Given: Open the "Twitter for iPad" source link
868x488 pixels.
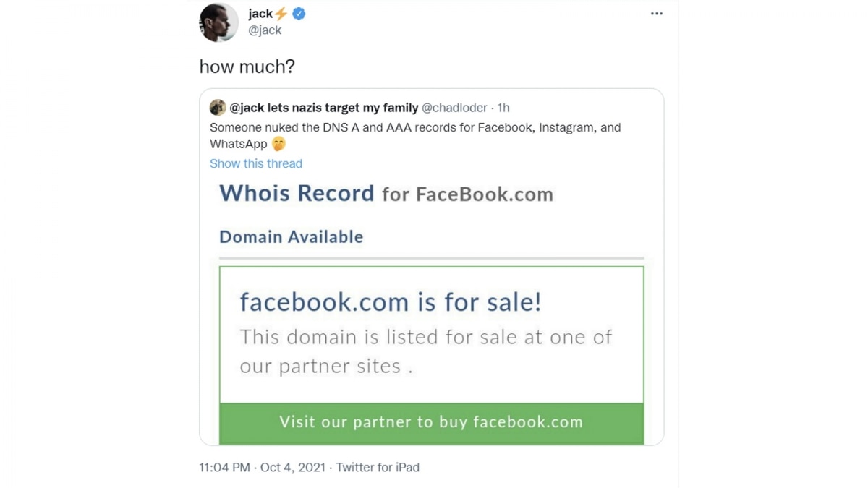Looking at the screenshot, I should click(x=378, y=467).
